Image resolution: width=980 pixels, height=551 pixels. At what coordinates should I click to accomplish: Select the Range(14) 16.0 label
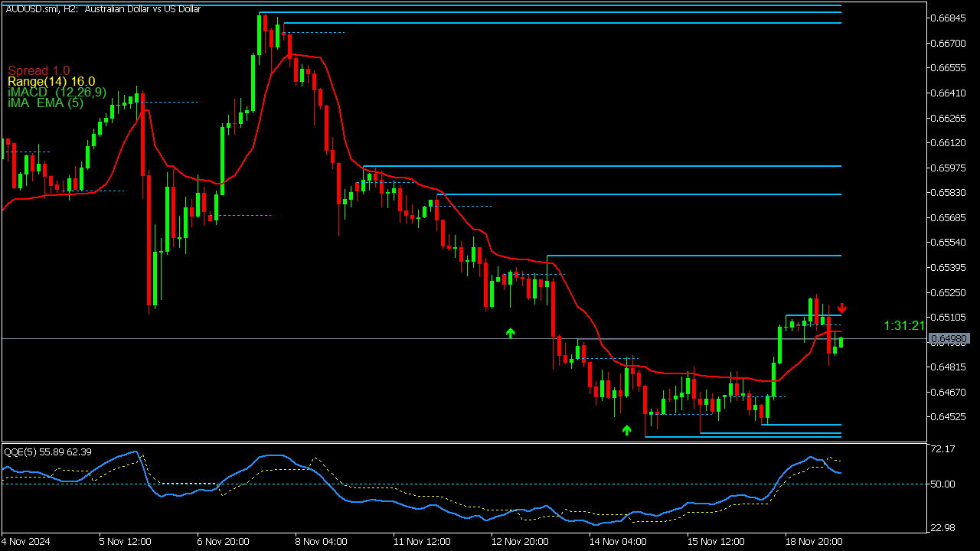tap(51, 81)
